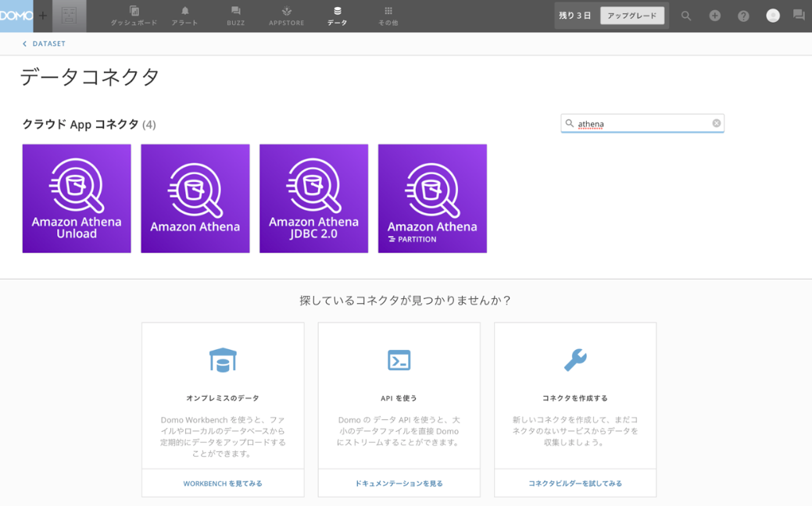Click the DOMO logo
This screenshot has height=506, width=812.
coord(16,16)
